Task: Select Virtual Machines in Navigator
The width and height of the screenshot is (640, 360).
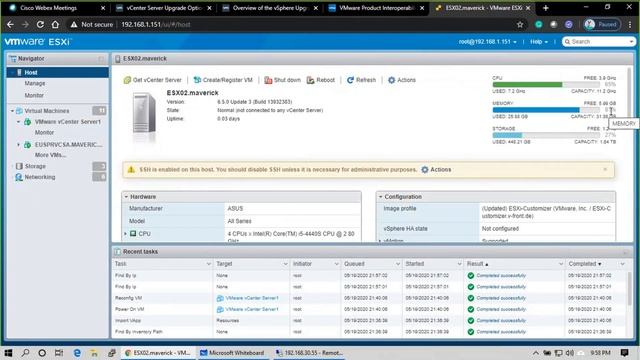Action: point(47,111)
